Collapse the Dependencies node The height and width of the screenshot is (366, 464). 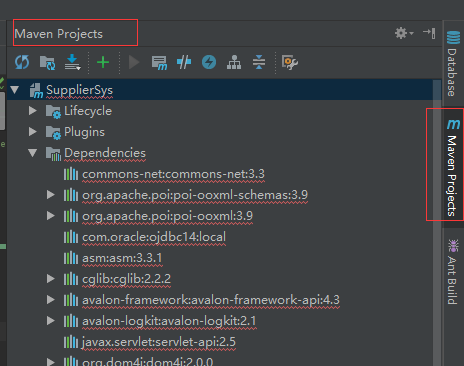33,153
